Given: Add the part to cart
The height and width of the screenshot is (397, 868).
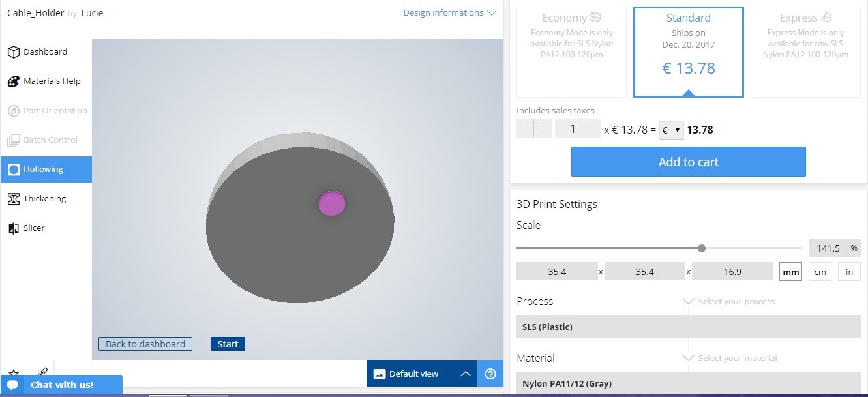Looking at the screenshot, I should pyautogui.click(x=689, y=162).
